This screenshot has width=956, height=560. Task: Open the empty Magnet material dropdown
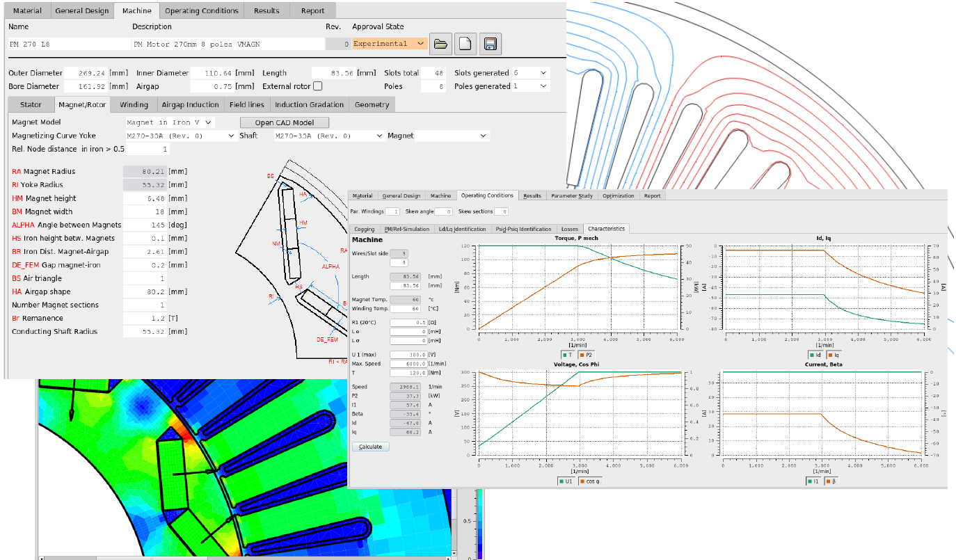(x=453, y=136)
